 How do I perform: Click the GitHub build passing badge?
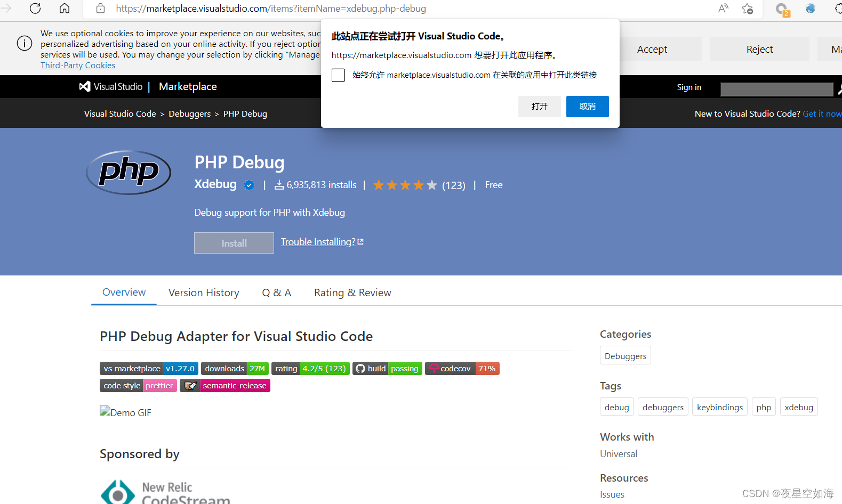tap(387, 369)
